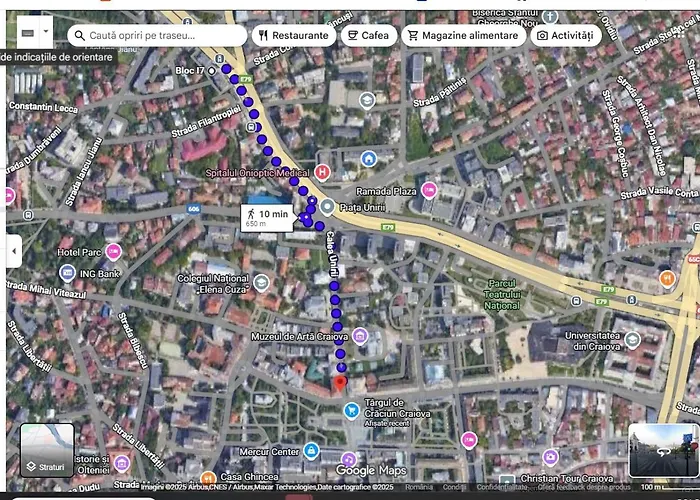The height and width of the screenshot is (500, 700).
Task: Open the Târgul de Crăciun Craiova marker
Action: click(x=351, y=410)
